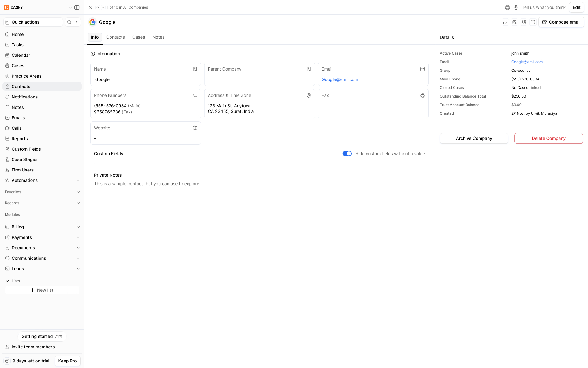This screenshot has height=368, width=588.
Task: Click the search icon in the sidebar
Action: tap(69, 22)
